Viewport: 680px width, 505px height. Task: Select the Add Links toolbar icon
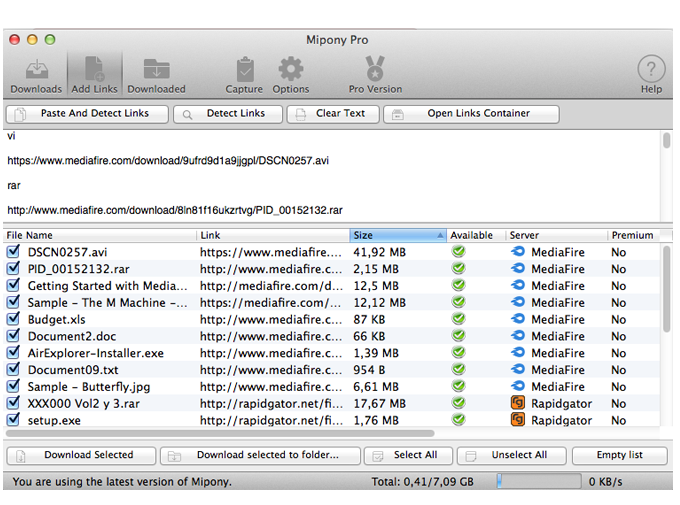tap(95, 76)
